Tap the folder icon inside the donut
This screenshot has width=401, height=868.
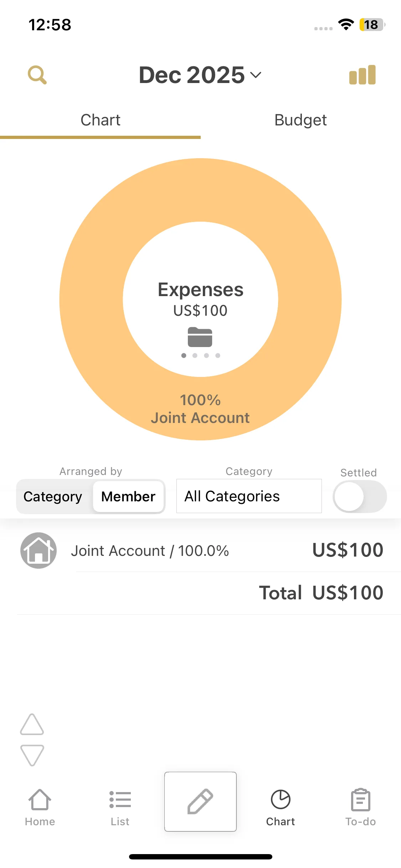point(200,337)
